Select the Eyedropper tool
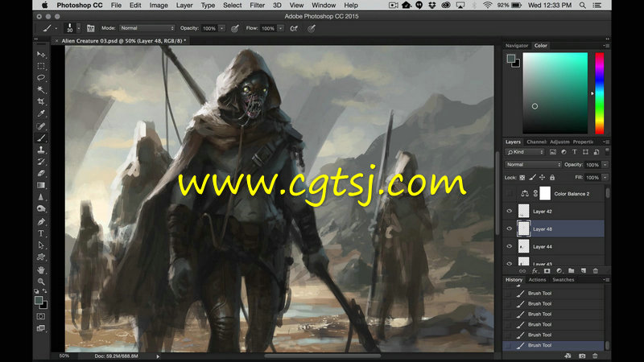The image size is (644, 362). (x=41, y=113)
